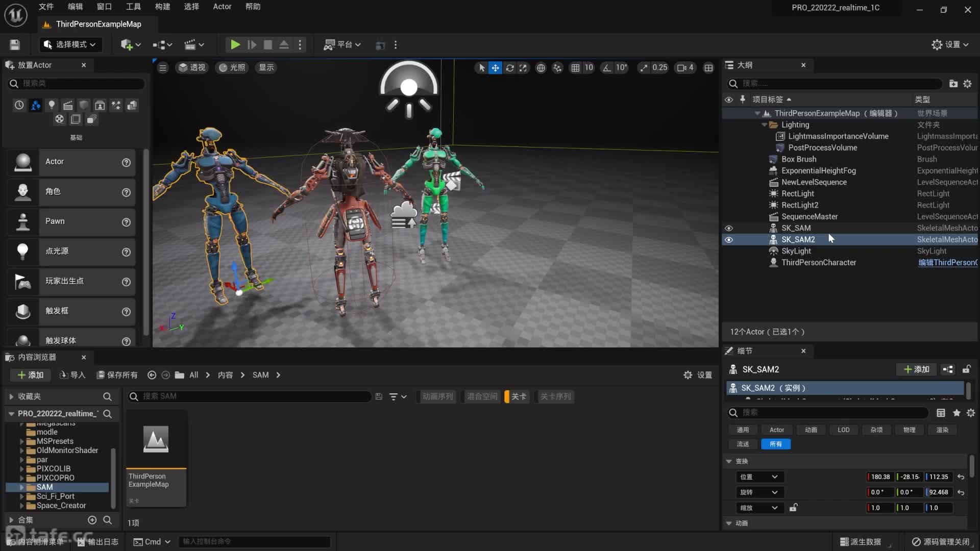Image resolution: width=980 pixels, height=551 pixels.
Task: Select the Basic category in Place Actors
Action: click(x=35, y=105)
